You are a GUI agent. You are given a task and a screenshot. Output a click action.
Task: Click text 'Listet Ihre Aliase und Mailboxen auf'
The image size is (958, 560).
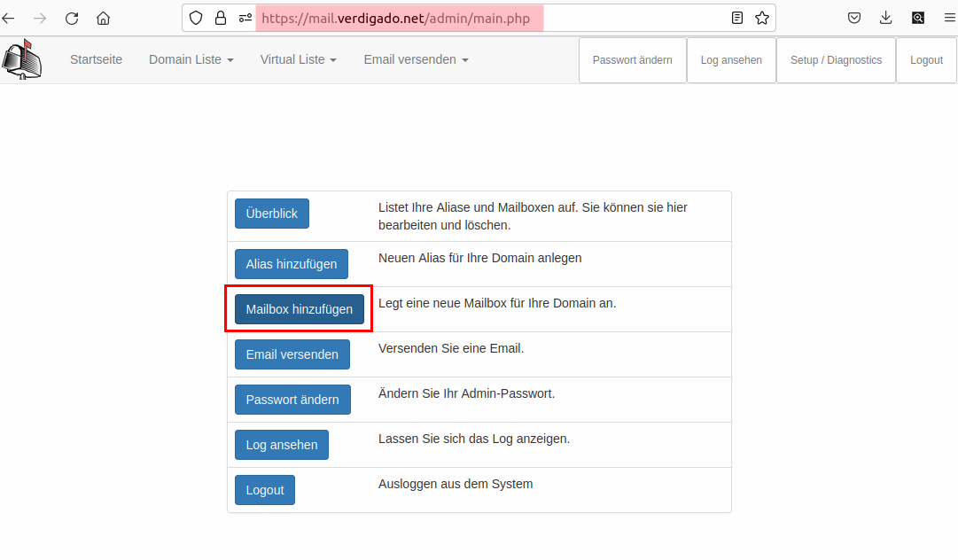pyautogui.click(x=478, y=207)
